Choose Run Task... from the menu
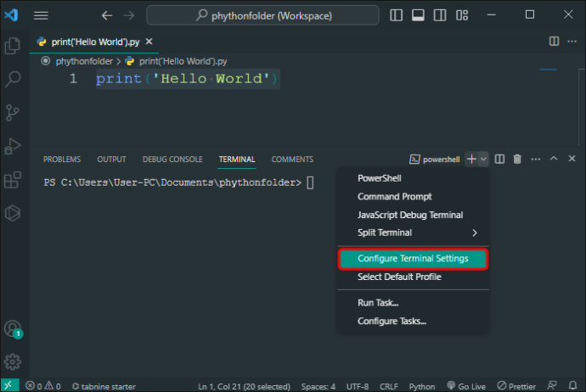This screenshot has height=392, width=586. 414,303
